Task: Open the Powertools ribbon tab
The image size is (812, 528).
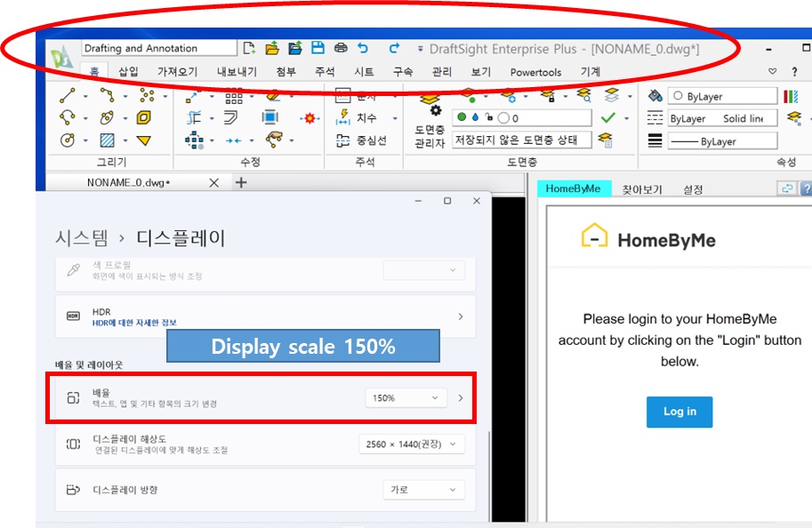Action: click(x=535, y=72)
